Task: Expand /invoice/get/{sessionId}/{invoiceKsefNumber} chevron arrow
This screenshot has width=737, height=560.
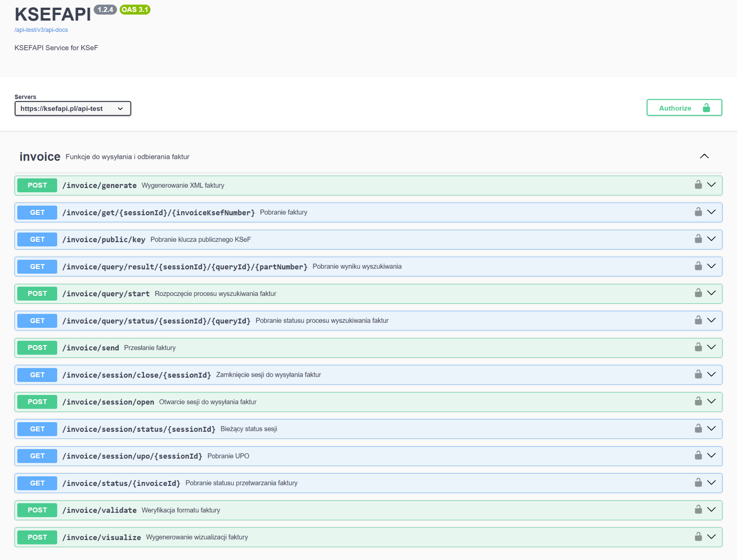Action: click(x=711, y=212)
